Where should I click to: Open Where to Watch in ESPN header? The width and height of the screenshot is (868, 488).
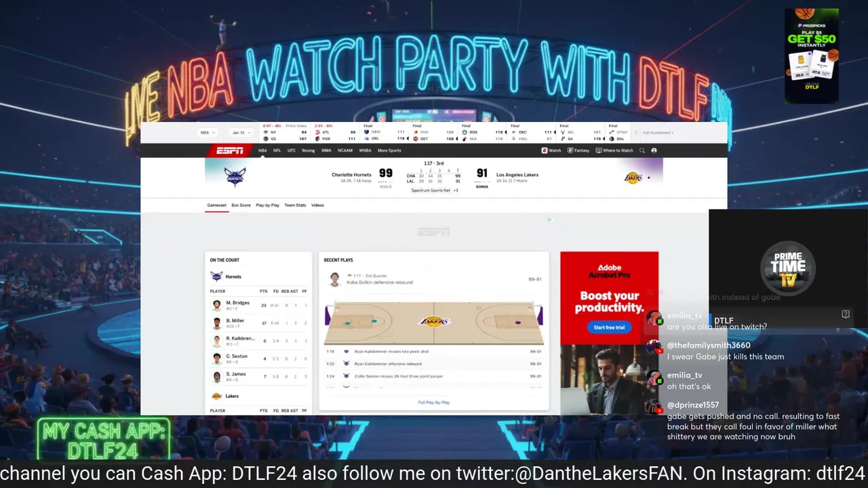(614, 150)
